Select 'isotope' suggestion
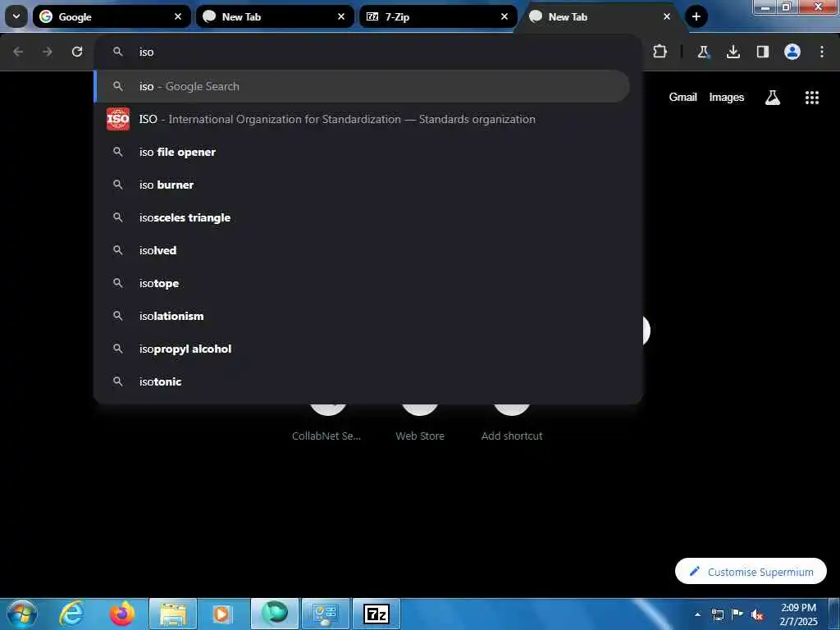The image size is (840, 630). tap(362, 283)
